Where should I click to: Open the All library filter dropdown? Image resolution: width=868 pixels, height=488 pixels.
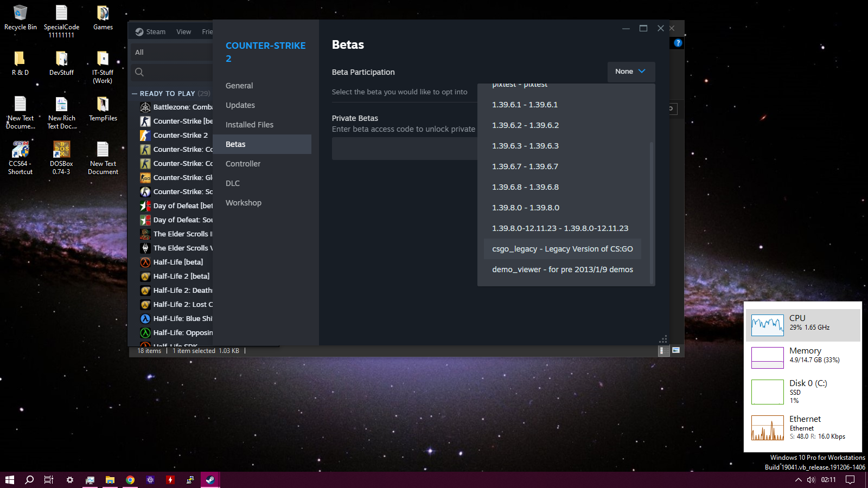point(173,52)
